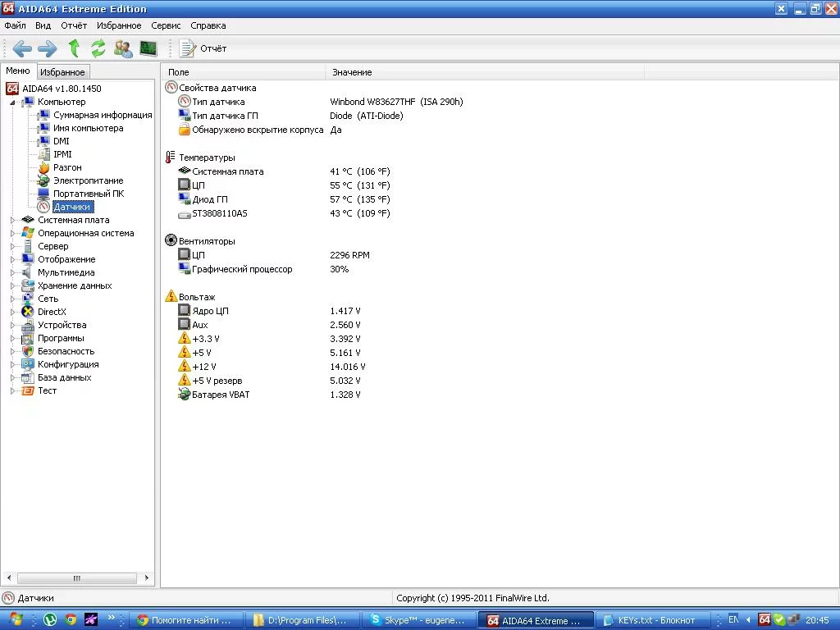Open the Windows Start button

[16, 620]
